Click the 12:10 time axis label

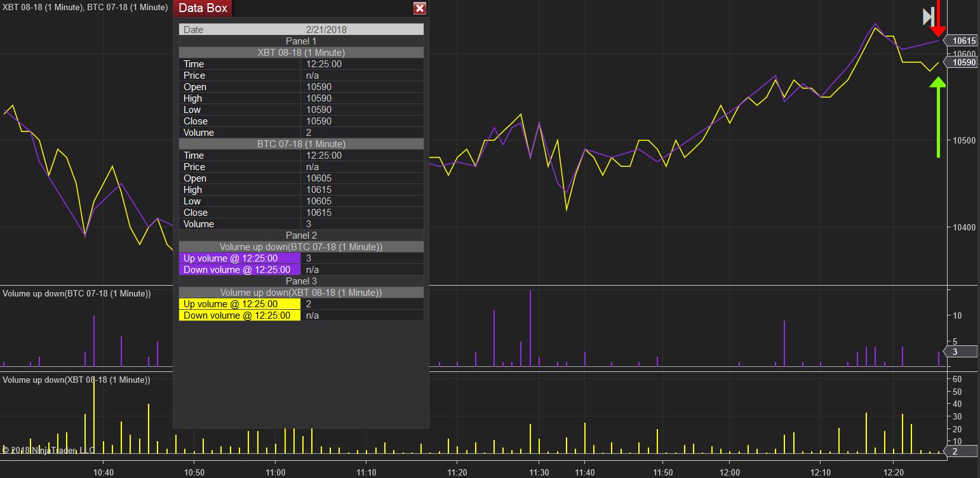tap(820, 472)
